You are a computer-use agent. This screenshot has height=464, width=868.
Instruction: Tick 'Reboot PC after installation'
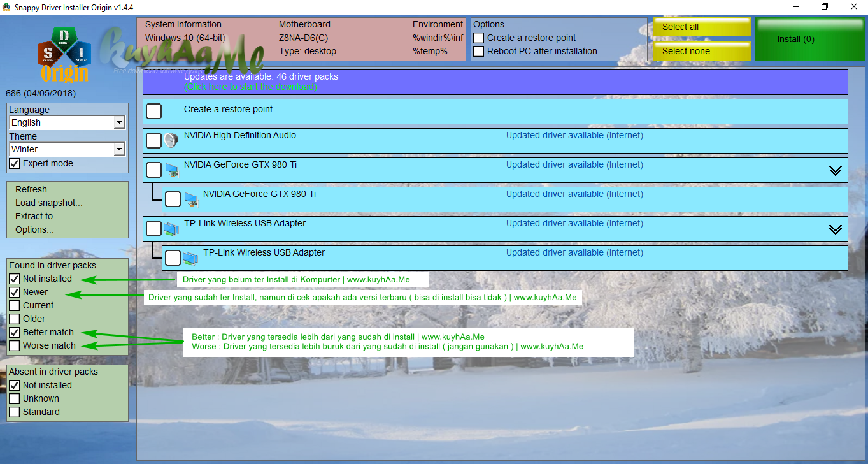[479, 52]
